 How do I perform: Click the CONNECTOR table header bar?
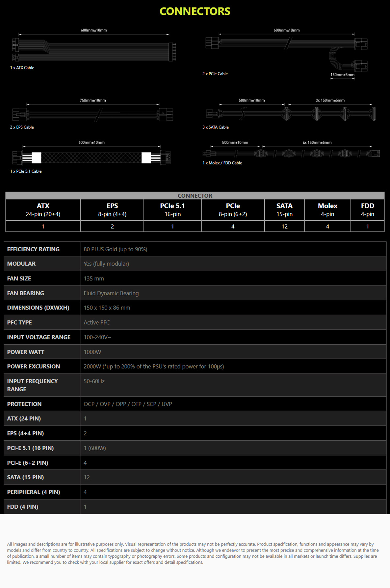tap(195, 195)
